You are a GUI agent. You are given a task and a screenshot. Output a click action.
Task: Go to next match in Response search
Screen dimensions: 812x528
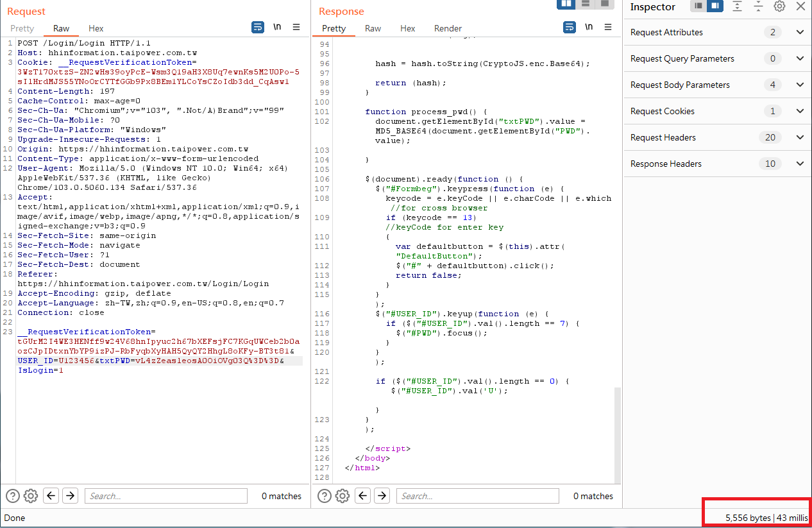[382, 495]
